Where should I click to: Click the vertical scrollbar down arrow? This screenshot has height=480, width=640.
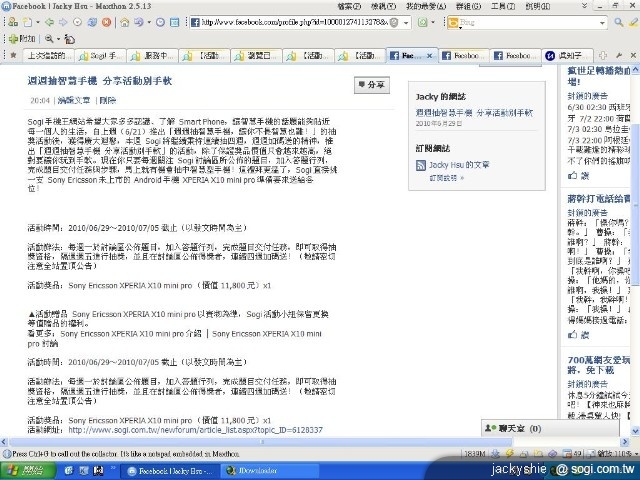[635, 431]
